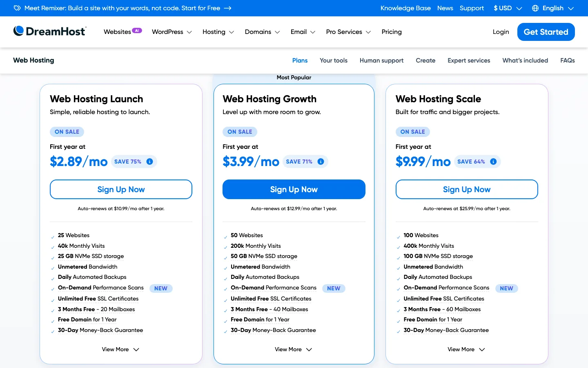
Task: Click the arrow after Start for Free
Action: tap(228, 8)
